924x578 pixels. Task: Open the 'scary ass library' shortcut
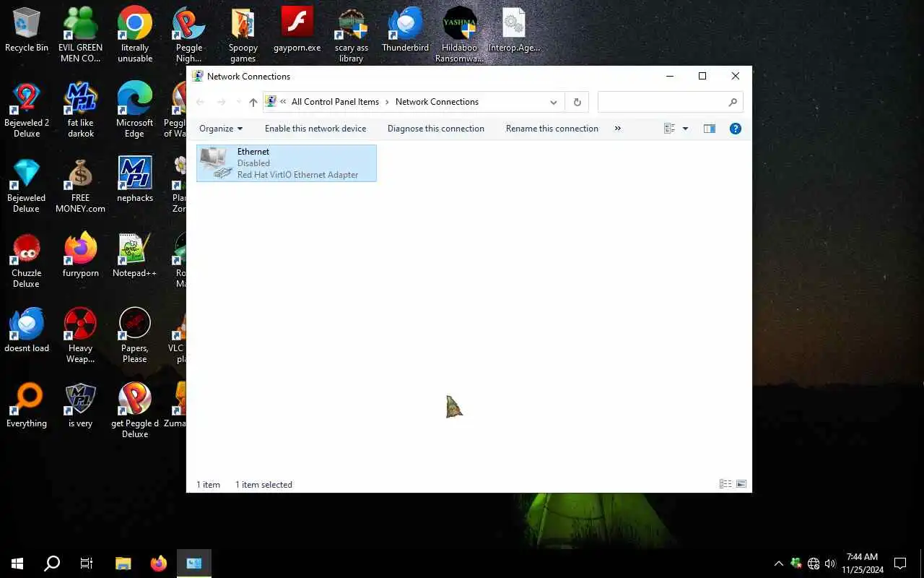coord(352,35)
